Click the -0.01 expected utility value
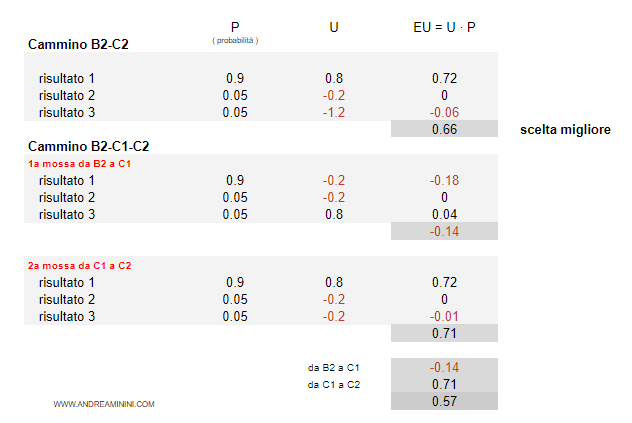The height and width of the screenshot is (423, 632). [x=444, y=316]
